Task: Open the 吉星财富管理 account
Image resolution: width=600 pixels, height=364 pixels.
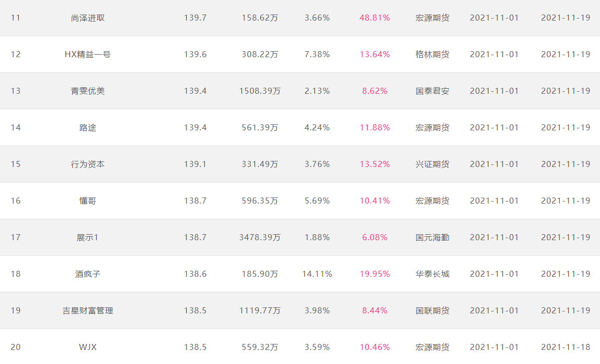Action: coord(88,310)
